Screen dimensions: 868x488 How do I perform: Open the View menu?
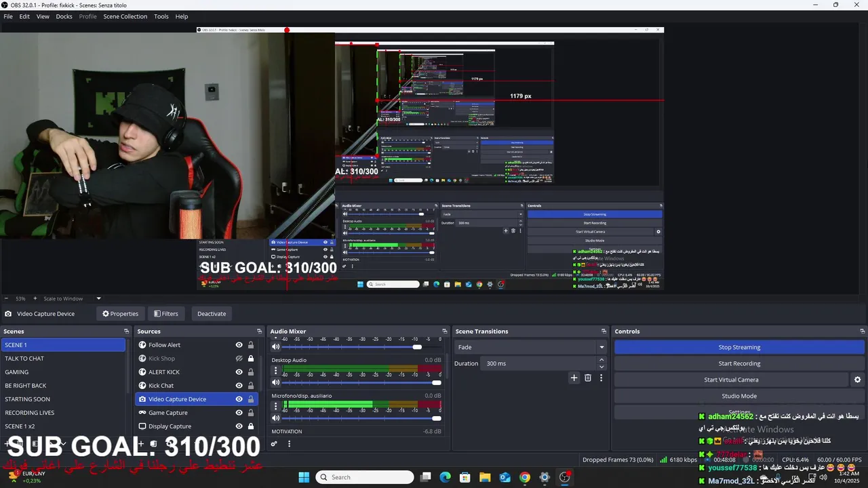pyautogui.click(x=43, y=16)
